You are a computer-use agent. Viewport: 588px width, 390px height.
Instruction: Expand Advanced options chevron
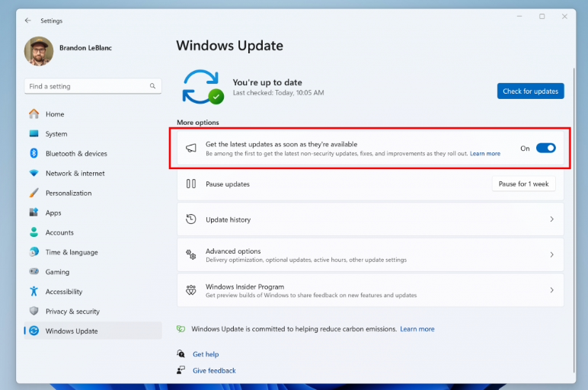coord(551,254)
